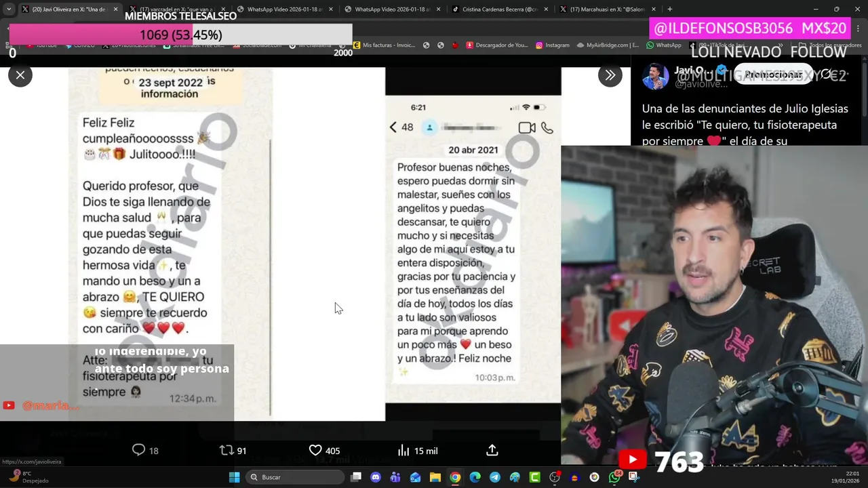Select the Chrome taskbar icon
Viewport: 868px width, 488px height.
click(x=455, y=477)
